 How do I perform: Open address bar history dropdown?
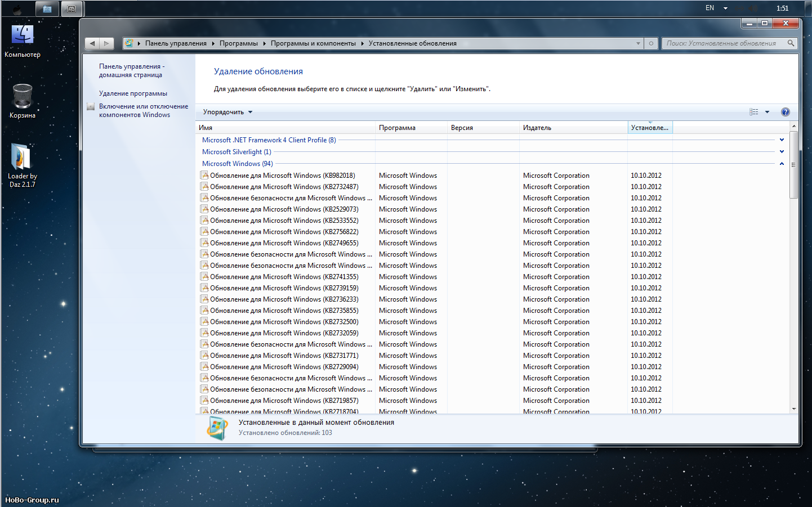point(638,43)
